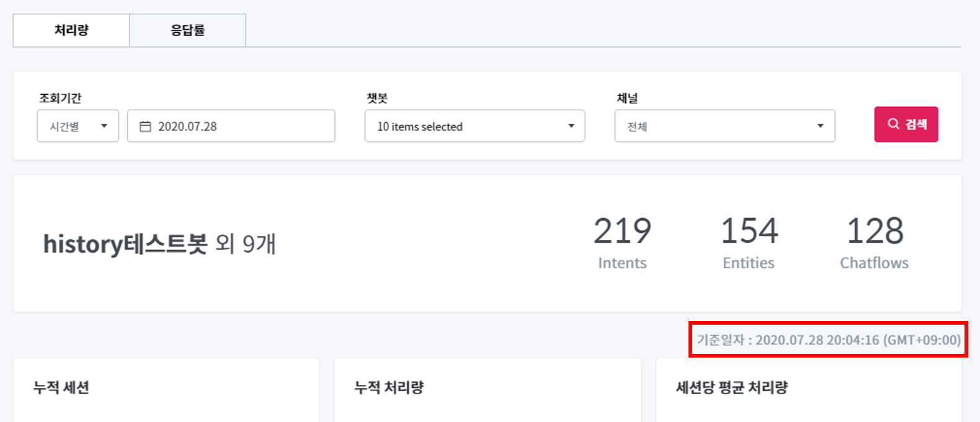The height and width of the screenshot is (422, 980).
Task: Click the arrow on the 채널 dropdown
Action: point(820,126)
